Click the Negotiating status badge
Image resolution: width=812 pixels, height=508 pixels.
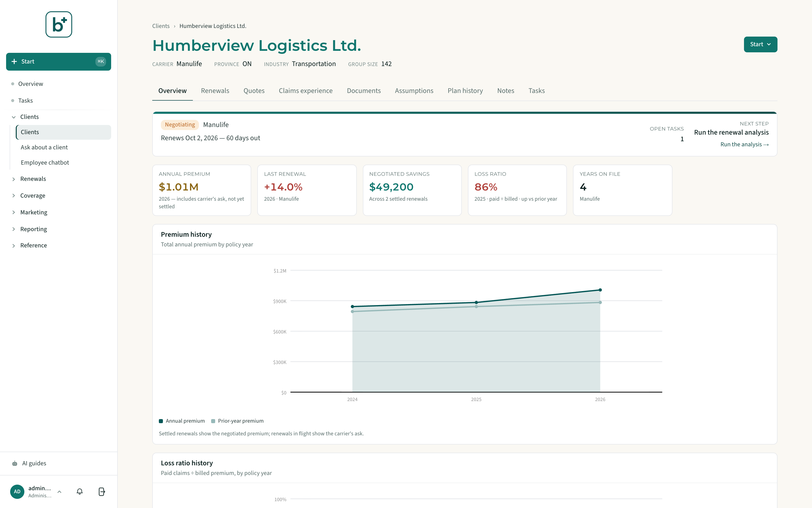tap(180, 125)
